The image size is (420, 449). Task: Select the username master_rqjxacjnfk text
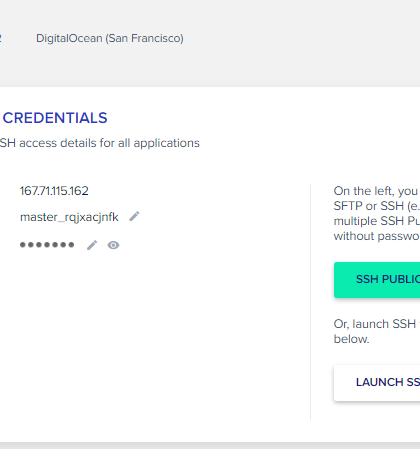69,217
